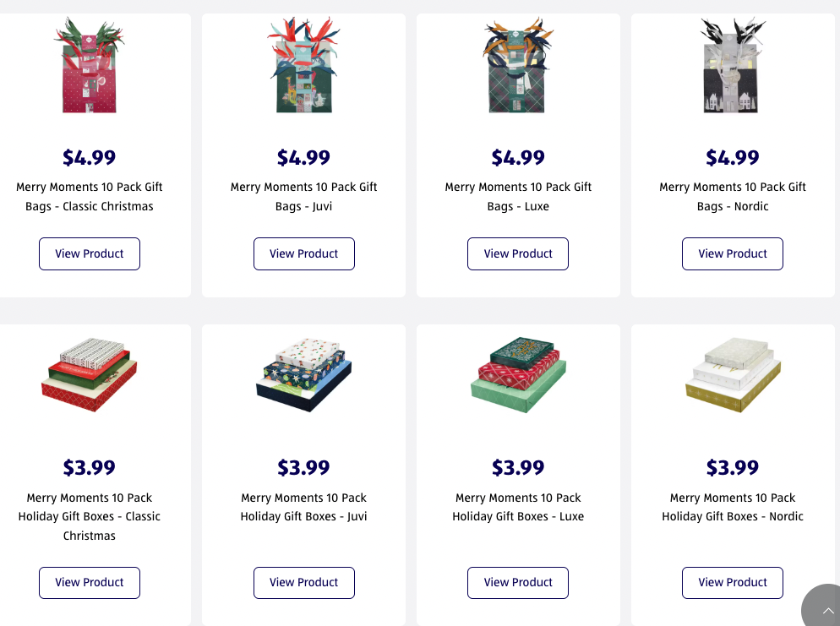The width and height of the screenshot is (840, 626).
Task: Open the Juvi gift boxes image
Action: (304, 375)
